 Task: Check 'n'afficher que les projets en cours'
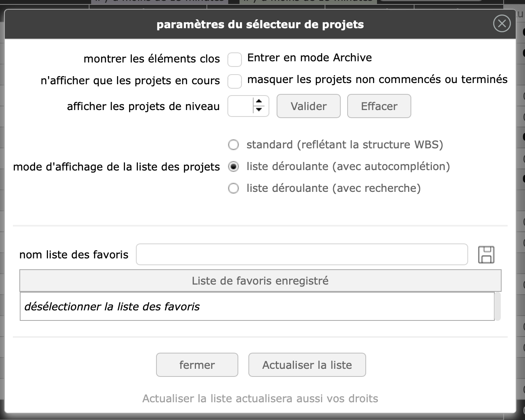pos(235,81)
